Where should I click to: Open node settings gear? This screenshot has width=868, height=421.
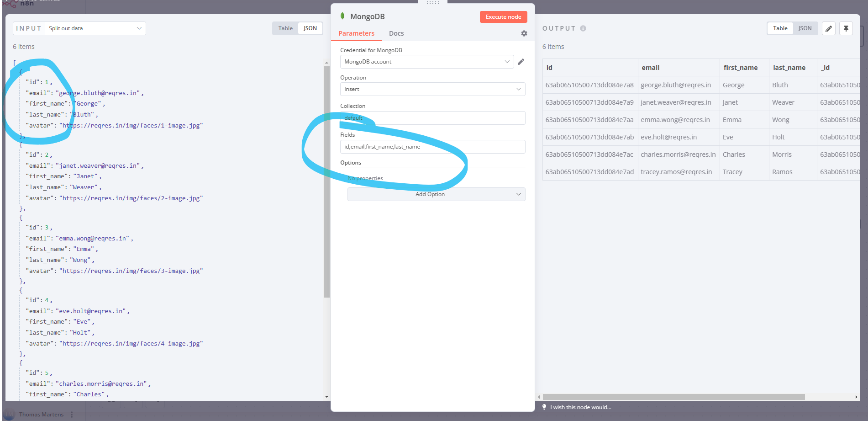524,33
